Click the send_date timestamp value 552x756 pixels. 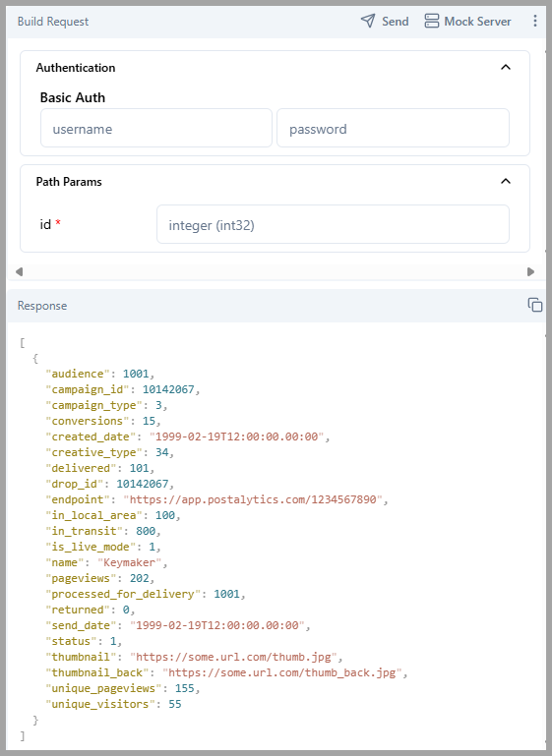(217, 625)
